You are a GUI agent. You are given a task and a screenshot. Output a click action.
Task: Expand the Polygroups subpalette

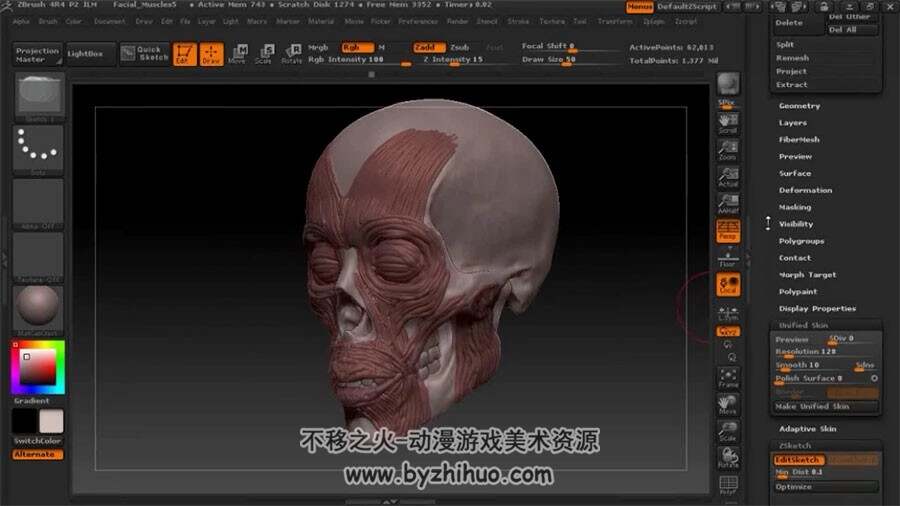[801, 241]
